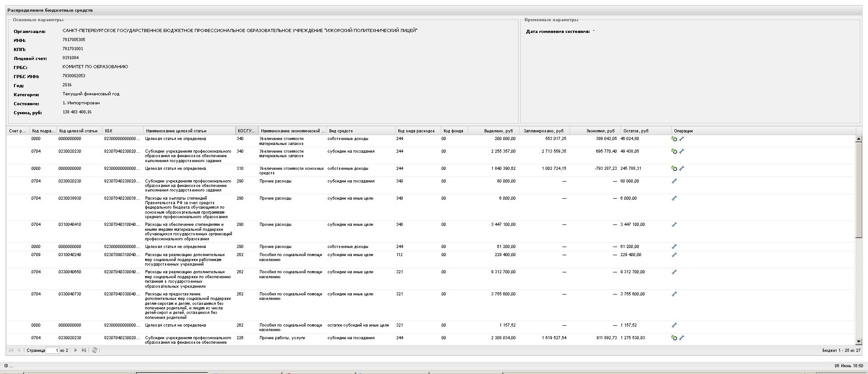
Task: Click the Лицевой счет value 0191084
Action: [x=71, y=58]
